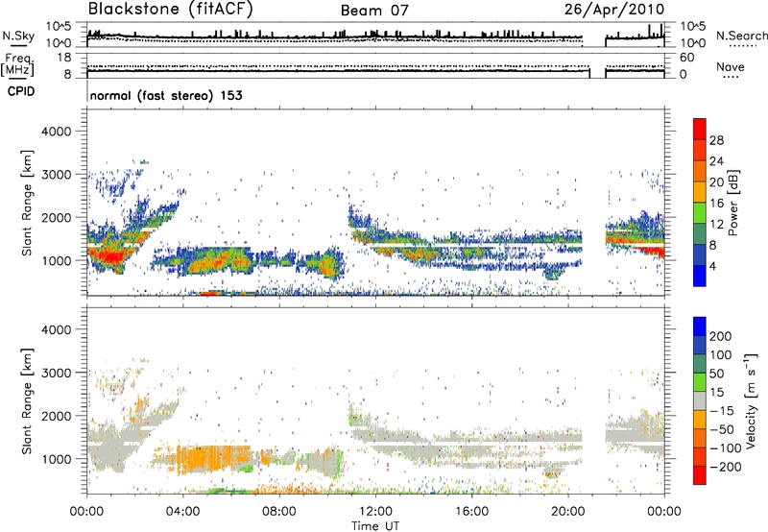Click the "Velocity [m s-1]" colorbar title
The image size is (768, 532).
pos(751,400)
